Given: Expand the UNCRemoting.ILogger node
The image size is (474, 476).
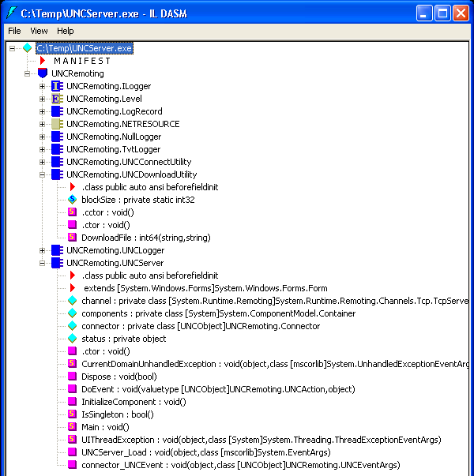Looking at the screenshot, I should coord(42,86).
